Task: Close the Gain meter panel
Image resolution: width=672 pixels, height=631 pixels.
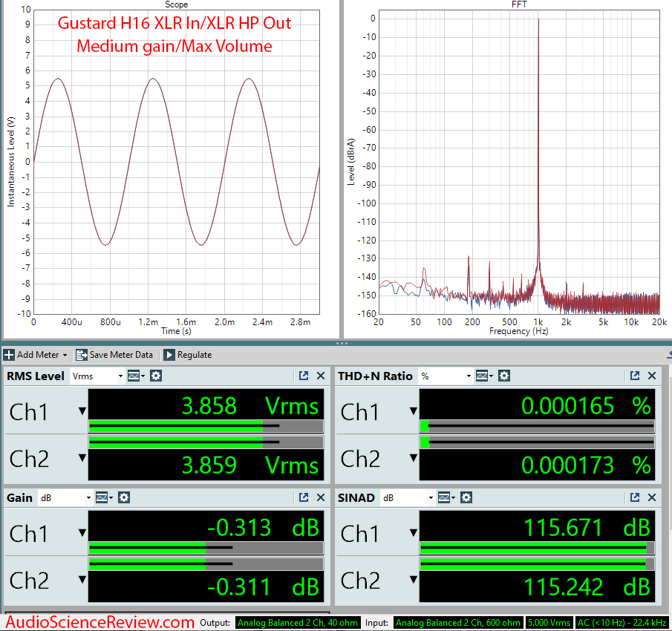Action: tap(321, 497)
